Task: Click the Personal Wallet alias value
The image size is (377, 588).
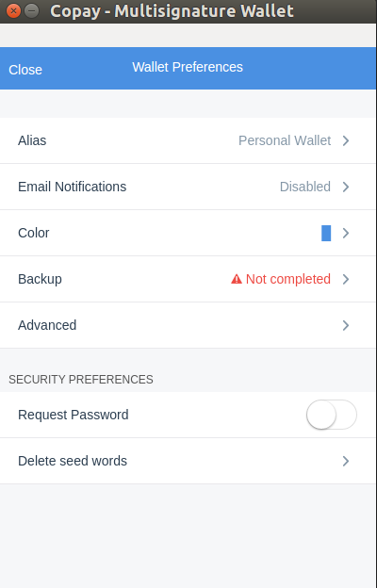Action: click(285, 140)
